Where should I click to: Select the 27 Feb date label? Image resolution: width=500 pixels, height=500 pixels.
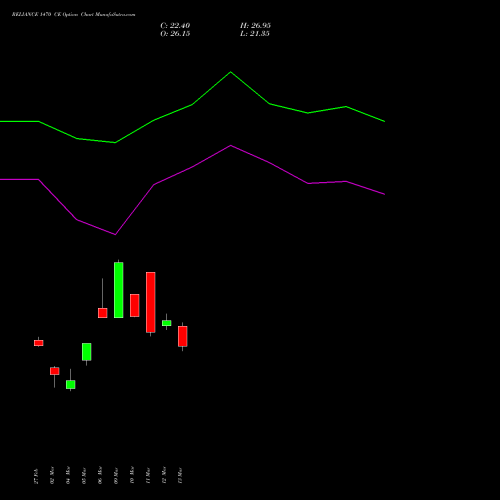tap(36, 476)
